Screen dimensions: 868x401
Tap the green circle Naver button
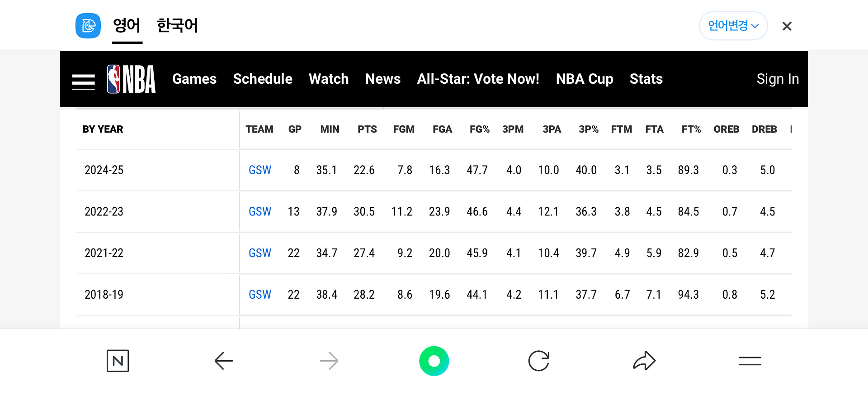(434, 361)
